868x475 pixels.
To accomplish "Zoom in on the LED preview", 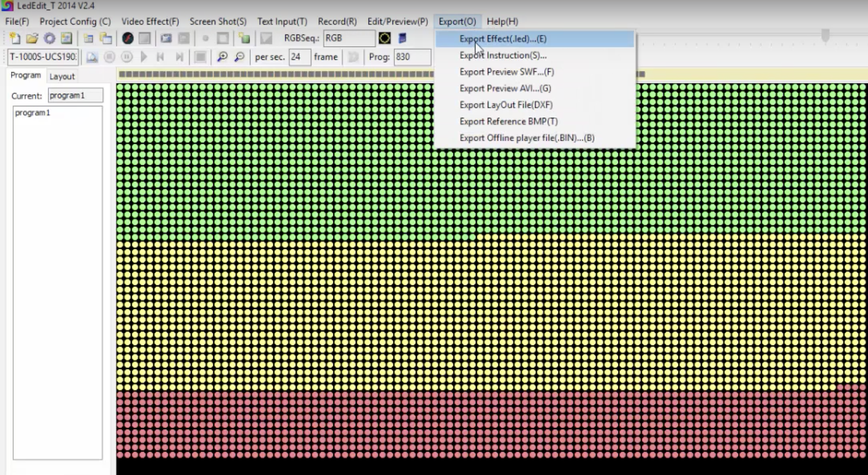I will [223, 57].
